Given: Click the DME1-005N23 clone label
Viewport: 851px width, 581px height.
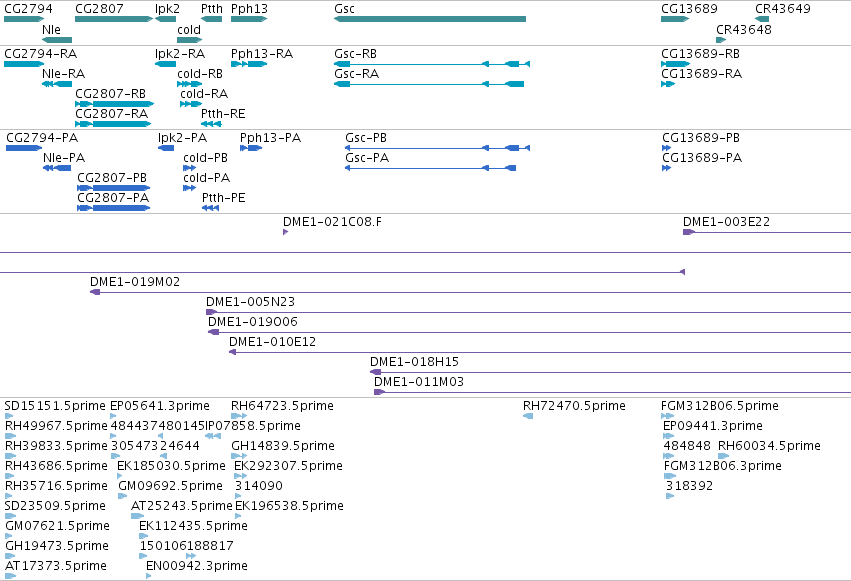Looking at the screenshot, I should [x=250, y=302].
